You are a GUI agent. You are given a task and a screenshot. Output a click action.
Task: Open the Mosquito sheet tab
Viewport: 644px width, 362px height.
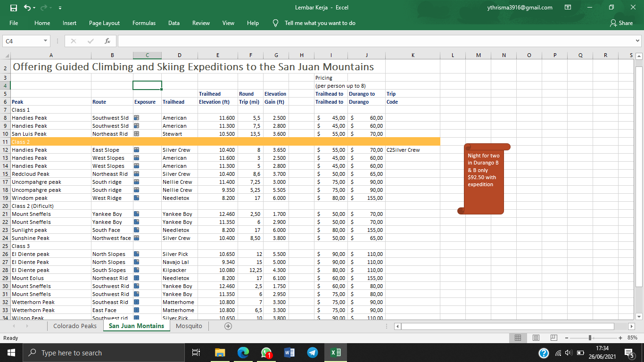click(189, 326)
